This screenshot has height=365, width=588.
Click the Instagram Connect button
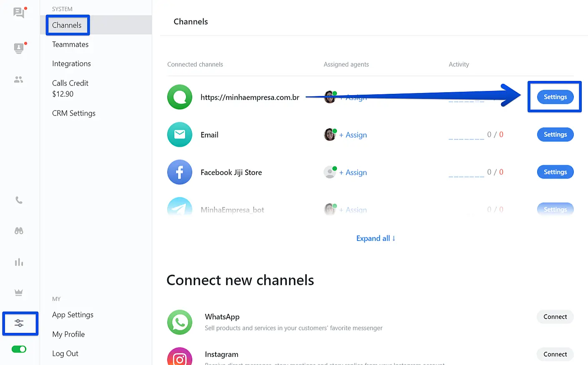point(555,355)
